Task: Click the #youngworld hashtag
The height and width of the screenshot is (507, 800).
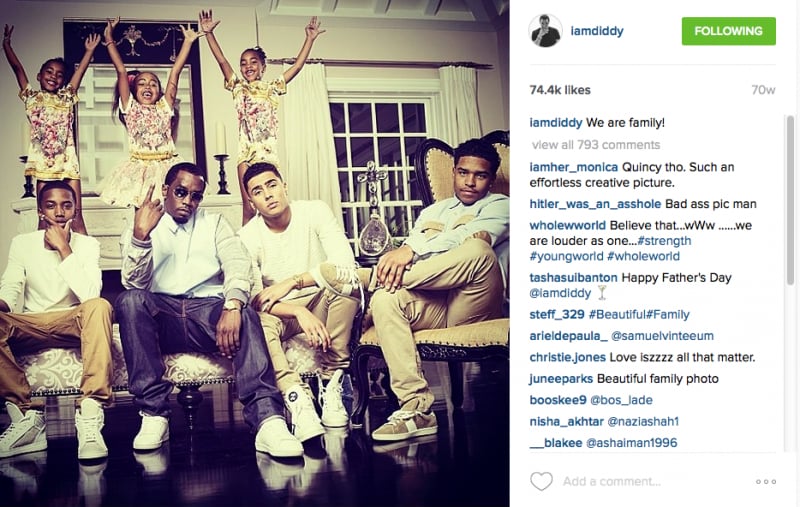Action: pos(566,256)
